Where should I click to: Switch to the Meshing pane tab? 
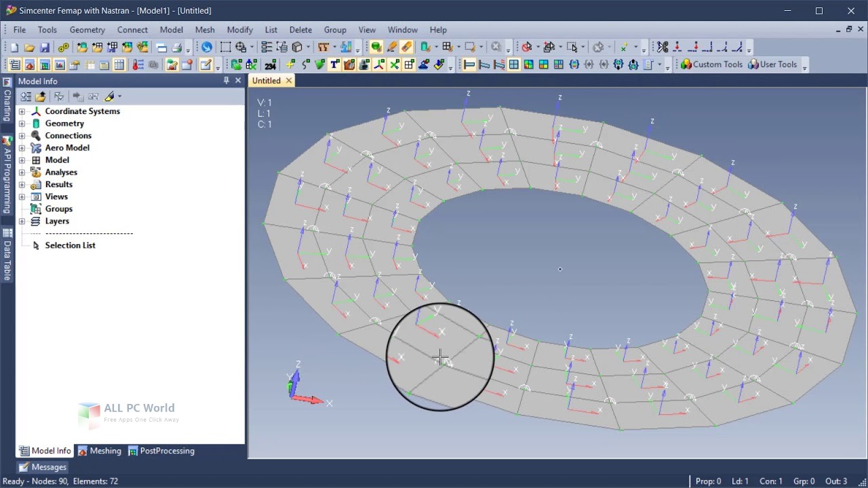(99, 451)
